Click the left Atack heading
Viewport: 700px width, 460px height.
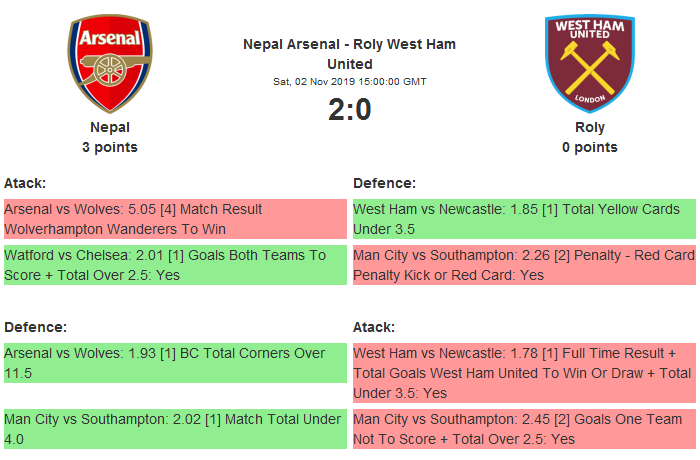tap(25, 183)
